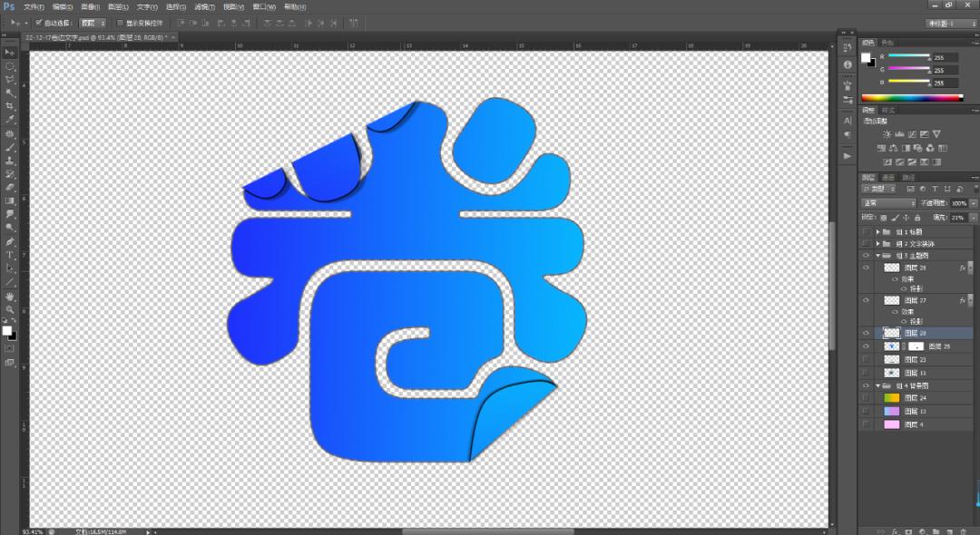Select the Eyedropper tool
The height and width of the screenshot is (535, 980).
click(x=9, y=119)
